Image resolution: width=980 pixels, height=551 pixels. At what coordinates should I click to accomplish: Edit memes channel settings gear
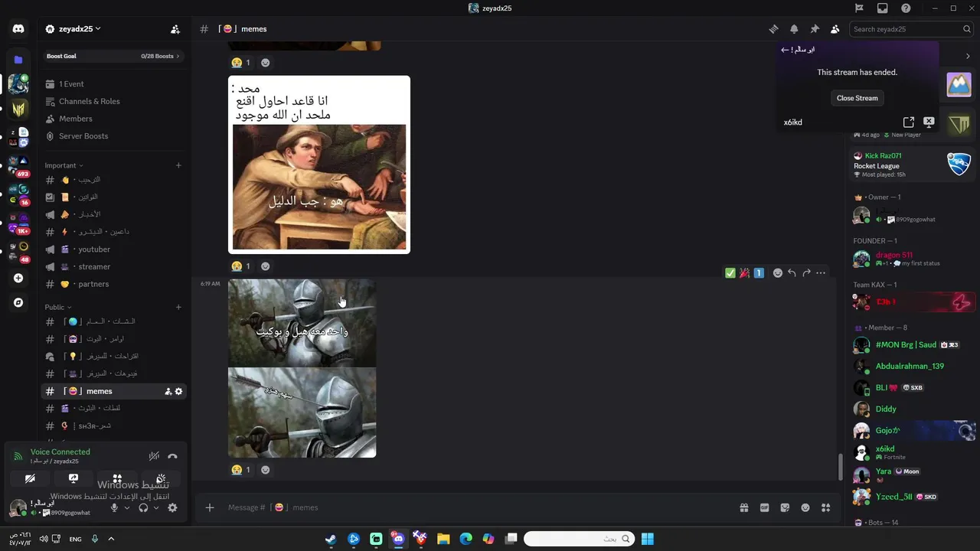click(x=179, y=392)
